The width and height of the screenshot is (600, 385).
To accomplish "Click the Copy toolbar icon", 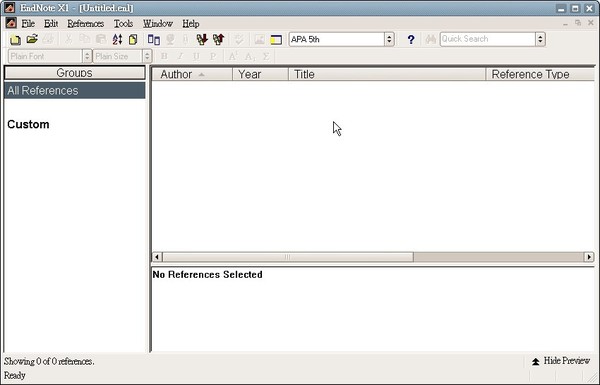I will (x=85, y=39).
